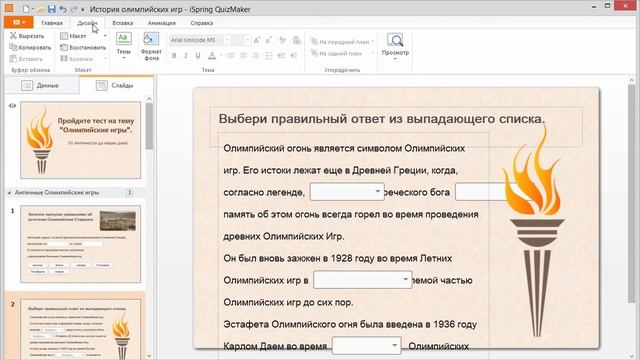This screenshot has height=360, width=640.
Task: Click the Просмотр preview magnifier icon
Action: click(x=395, y=40)
